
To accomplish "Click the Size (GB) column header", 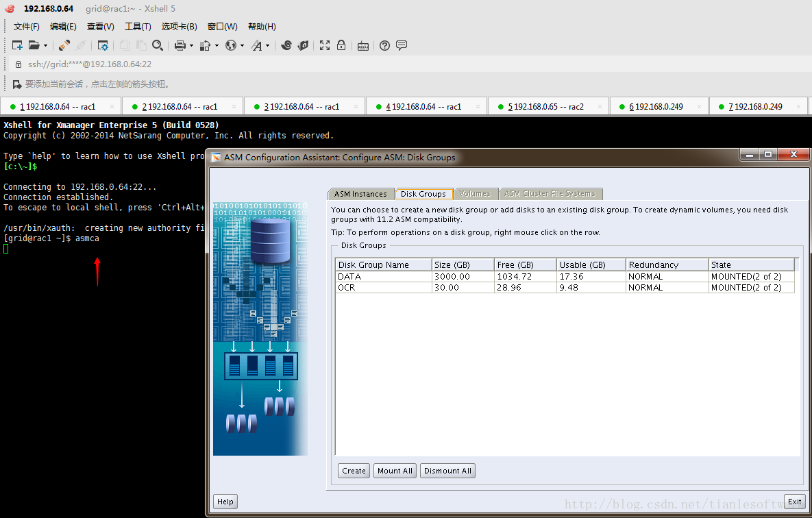I will [x=463, y=264].
